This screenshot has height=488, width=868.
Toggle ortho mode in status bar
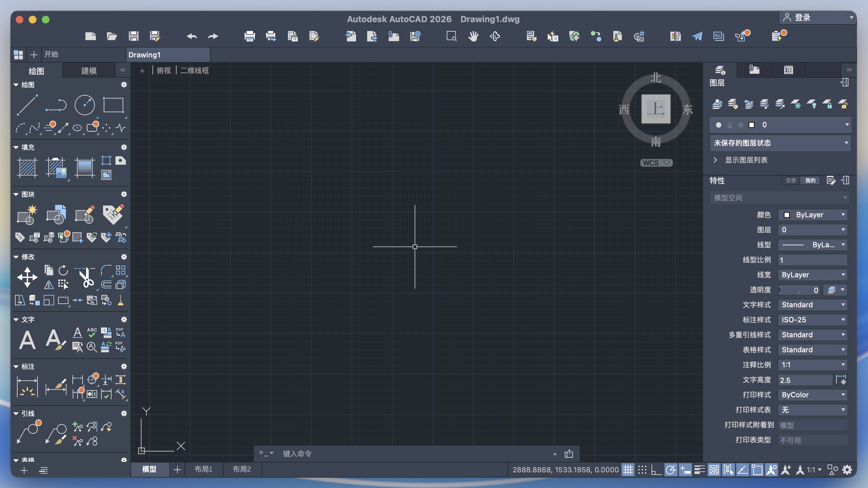pyautogui.click(x=656, y=469)
